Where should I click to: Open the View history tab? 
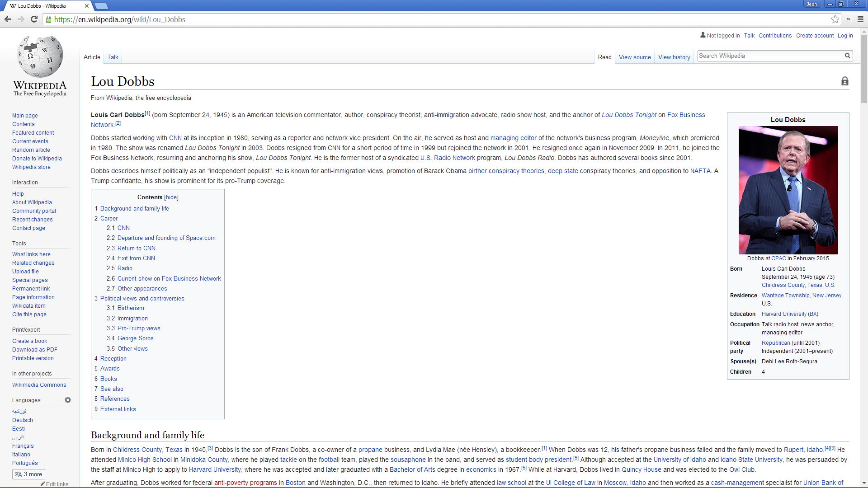point(674,57)
